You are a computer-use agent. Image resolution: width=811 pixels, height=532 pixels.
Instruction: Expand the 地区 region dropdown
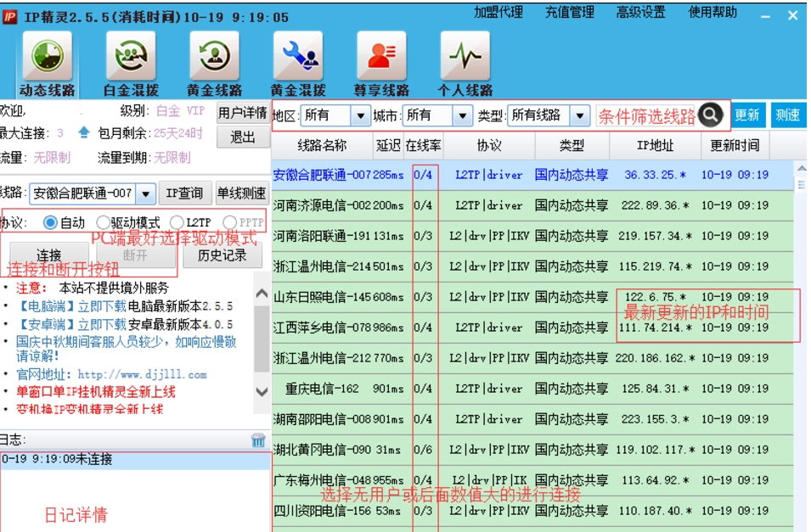click(361, 115)
